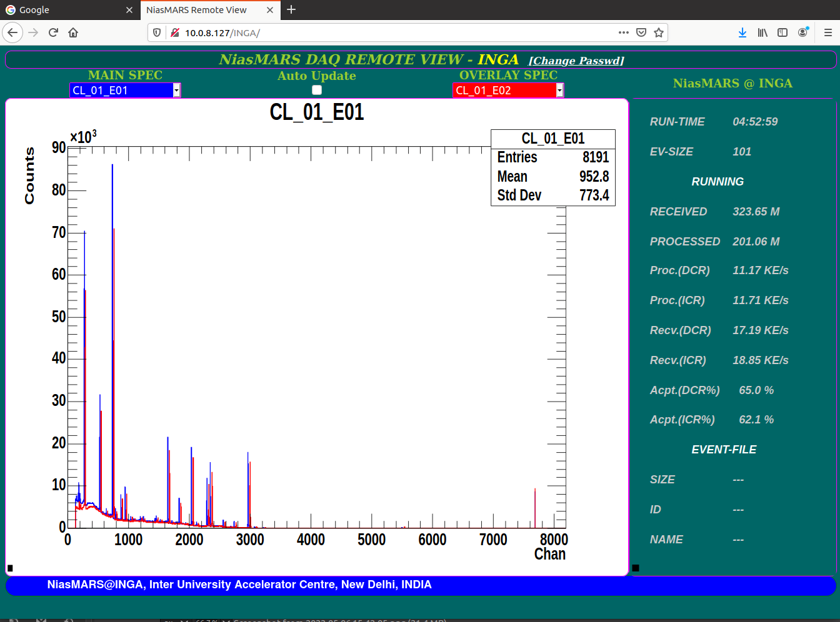Open the Firefox hamburger menu
Viewport: 840px width, 622px height.
click(827, 32)
